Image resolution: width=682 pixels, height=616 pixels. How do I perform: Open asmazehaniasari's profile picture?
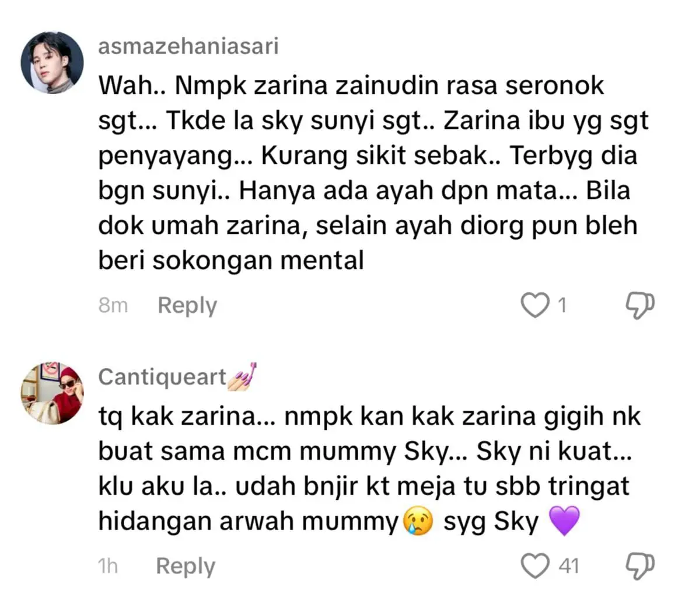coord(52,62)
